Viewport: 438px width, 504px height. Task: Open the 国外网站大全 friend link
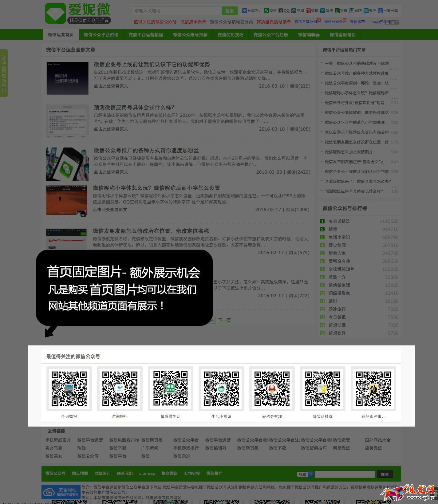point(378,440)
